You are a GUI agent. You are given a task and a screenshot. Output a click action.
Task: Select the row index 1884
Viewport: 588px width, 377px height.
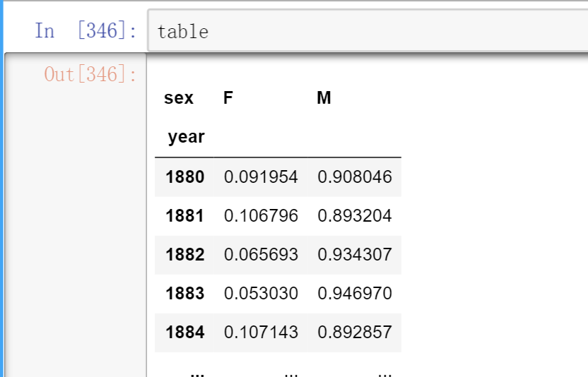pos(185,333)
